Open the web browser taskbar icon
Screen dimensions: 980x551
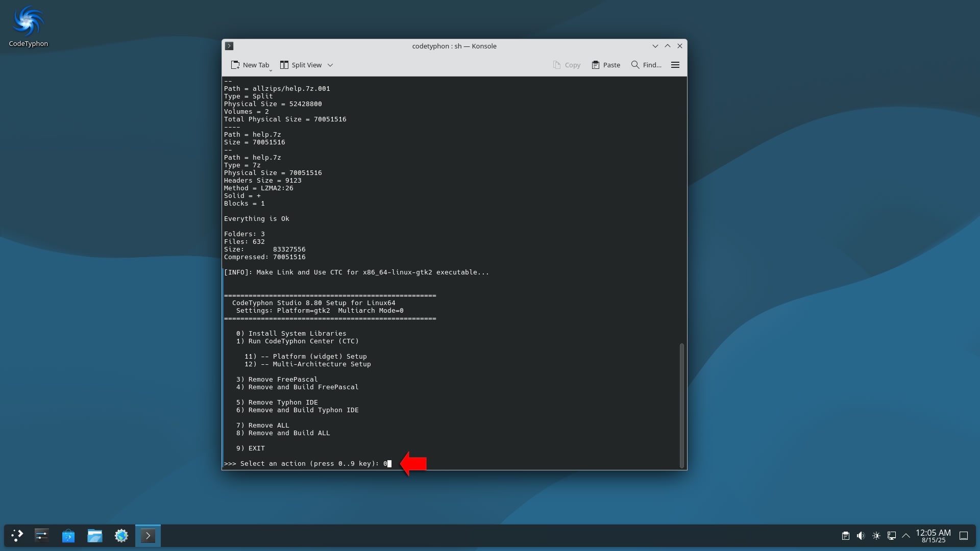[x=121, y=536]
